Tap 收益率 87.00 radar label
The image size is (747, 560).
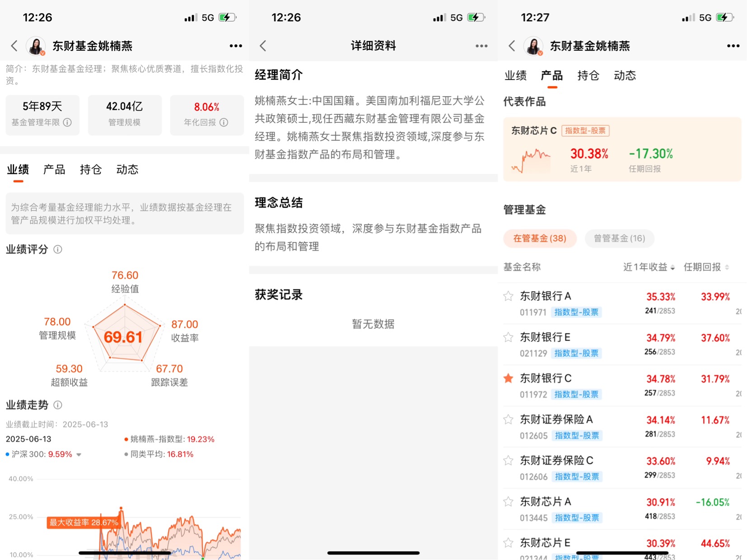pyautogui.click(x=185, y=331)
